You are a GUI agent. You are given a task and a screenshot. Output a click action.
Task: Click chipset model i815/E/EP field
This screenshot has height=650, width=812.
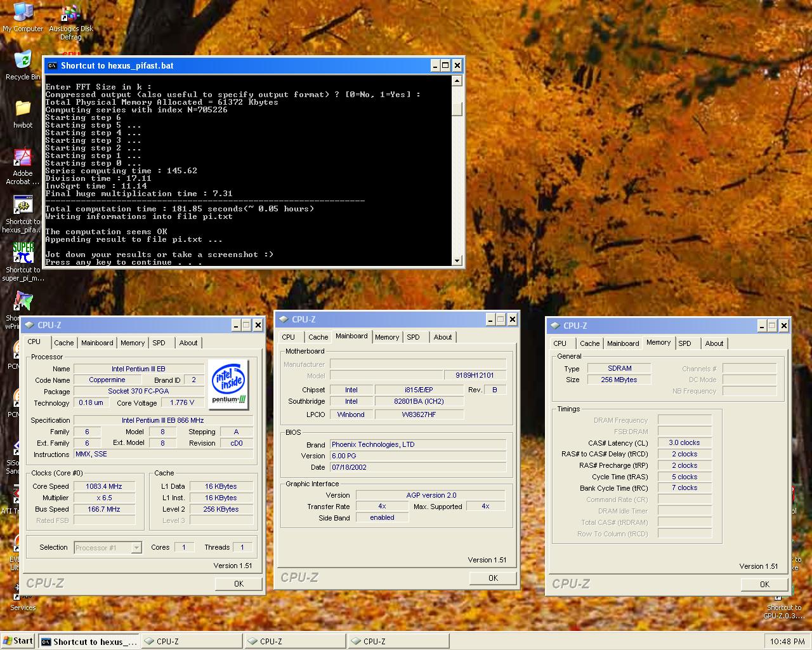419,390
